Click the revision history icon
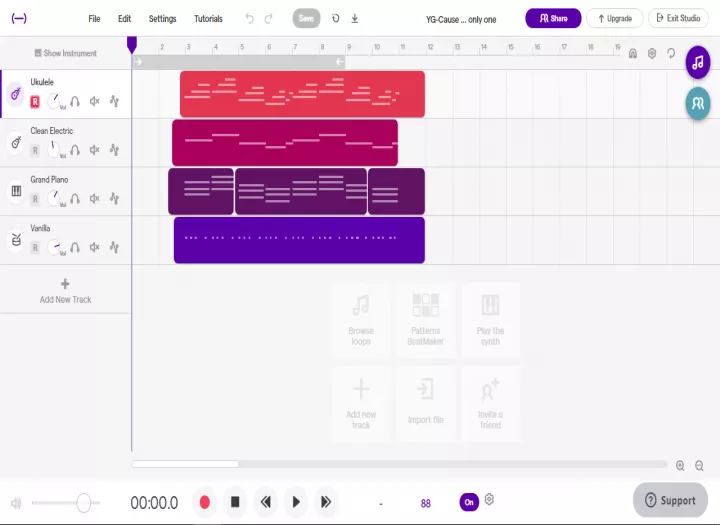Screen dimensions: 720x525 click(x=336, y=18)
